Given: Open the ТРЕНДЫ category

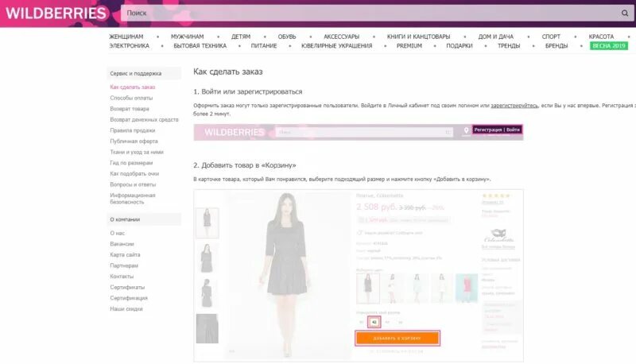Looking at the screenshot, I should (509, 46).
